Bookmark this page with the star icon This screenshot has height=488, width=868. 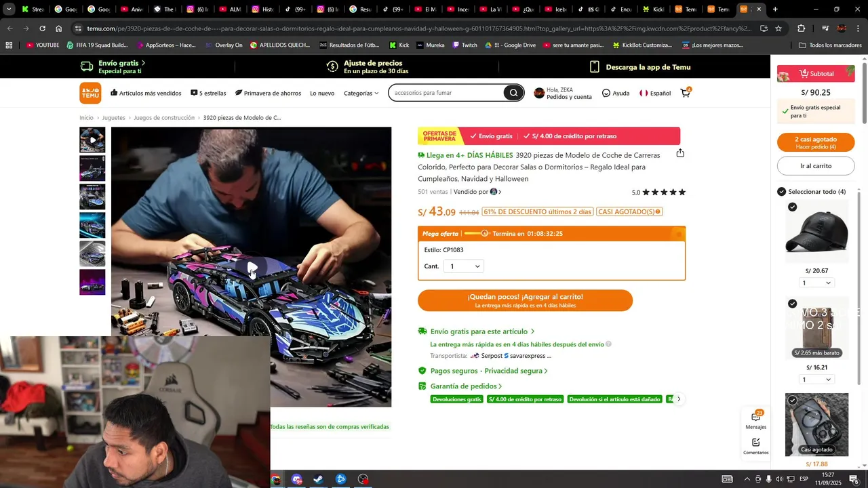778,28
